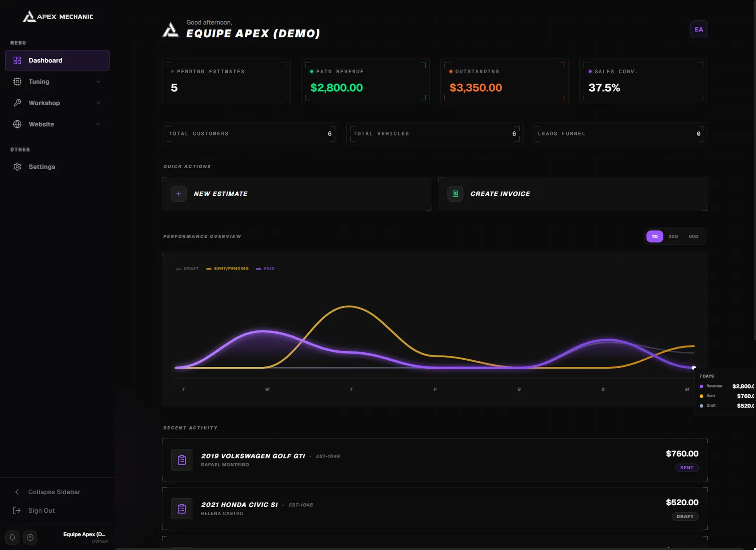This screenshot has width=756, height=550.
Task: Open the Outstanding $3,350.00 card
Action: (505, 81)
